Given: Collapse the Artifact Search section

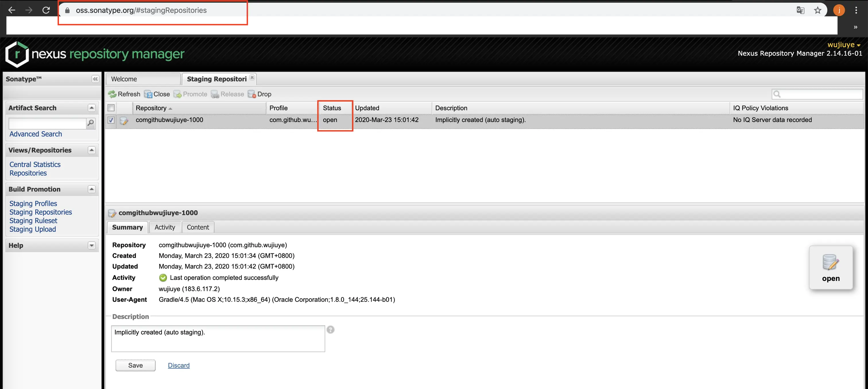Looking at the screenshot, I should pos(91,108).
